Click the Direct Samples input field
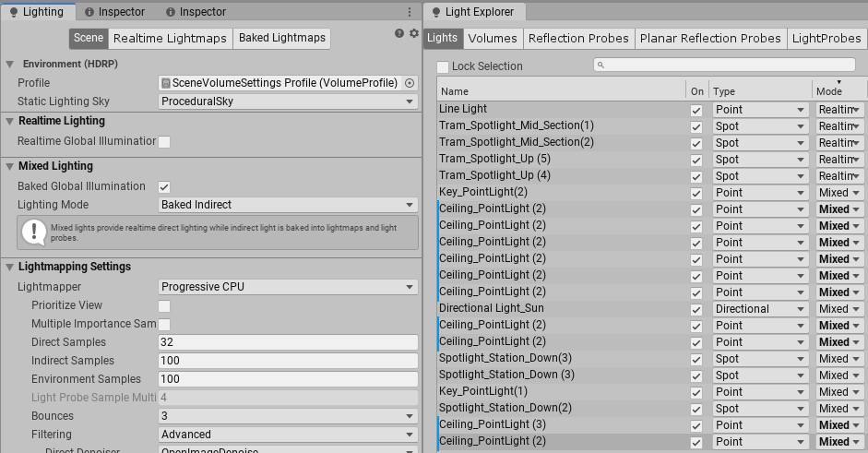The image size is (868, 453). (288, 342)
